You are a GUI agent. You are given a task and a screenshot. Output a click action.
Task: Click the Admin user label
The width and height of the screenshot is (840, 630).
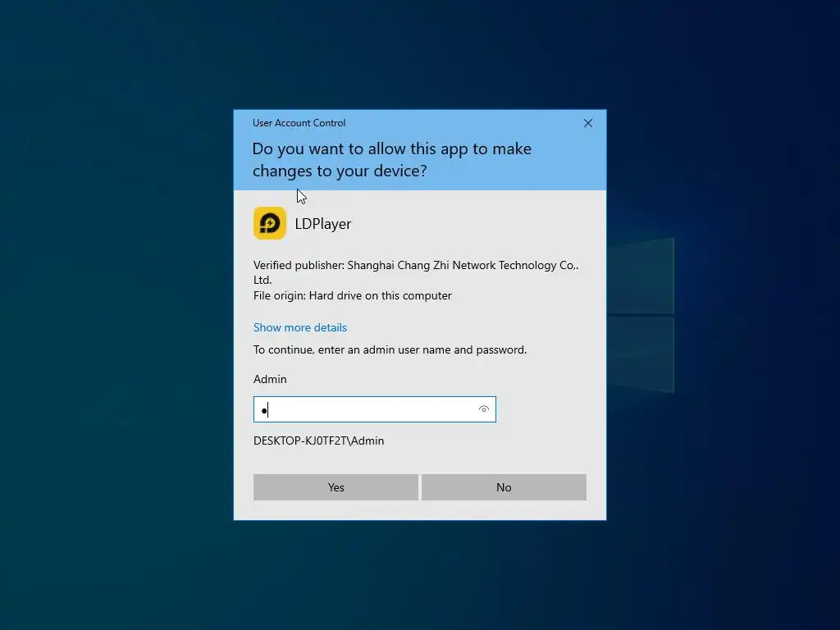point(270,379)
